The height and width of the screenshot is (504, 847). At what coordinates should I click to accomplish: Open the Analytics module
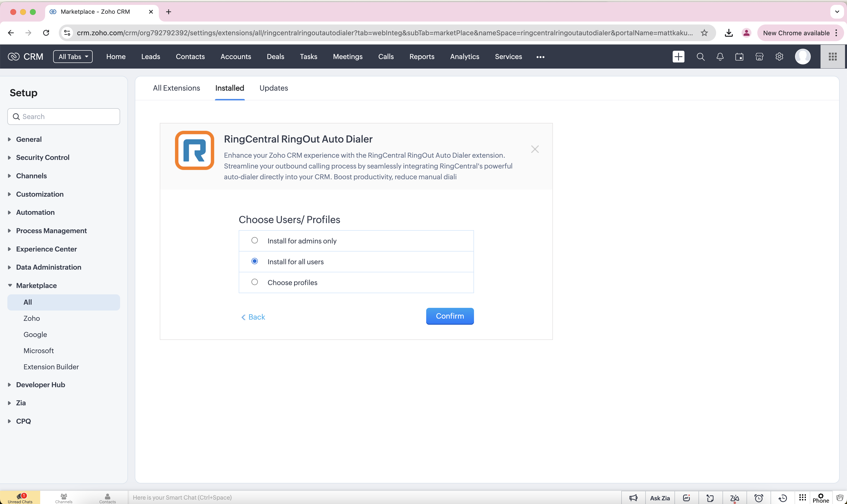(465, 57)
